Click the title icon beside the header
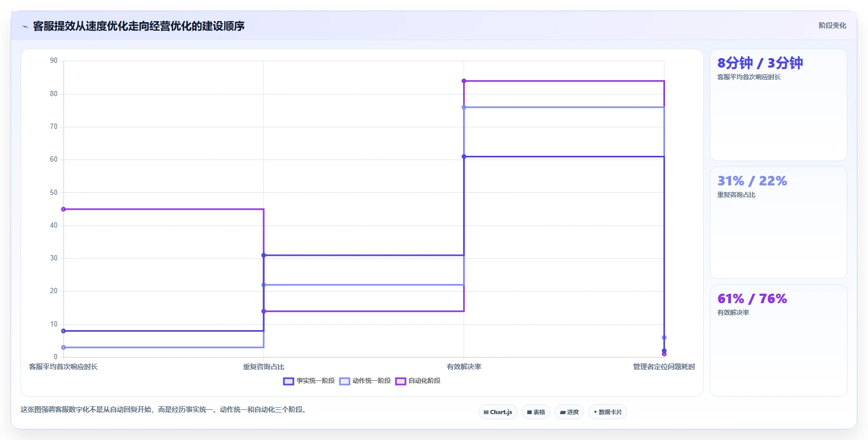The width and height of the screenshot is (868, 440). tap(25, 26)
